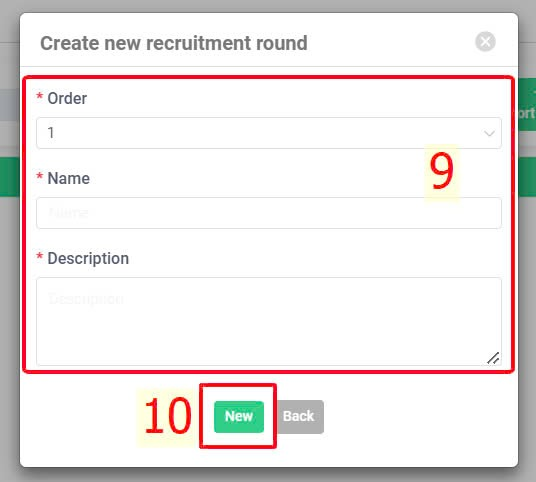Image resolution: width=536 pixels, height=482 pixels.
Task: Focus the Name input field
Action: [x=269, y=213]
